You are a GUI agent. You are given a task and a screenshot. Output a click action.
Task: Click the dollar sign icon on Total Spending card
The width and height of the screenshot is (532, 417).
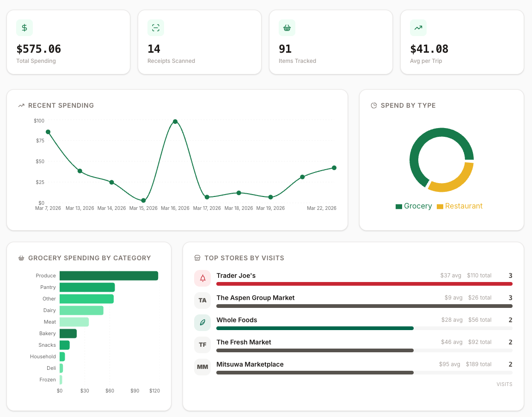pos(24,28)
